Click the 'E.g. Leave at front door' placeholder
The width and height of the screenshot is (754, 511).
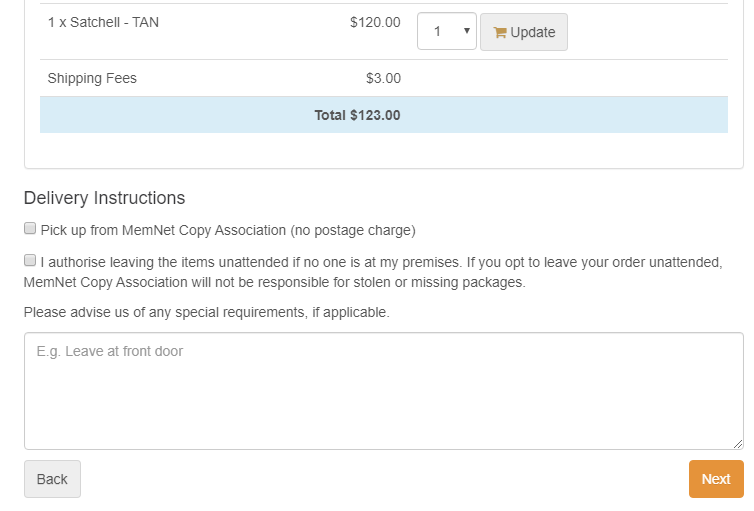tap(110, 352)
